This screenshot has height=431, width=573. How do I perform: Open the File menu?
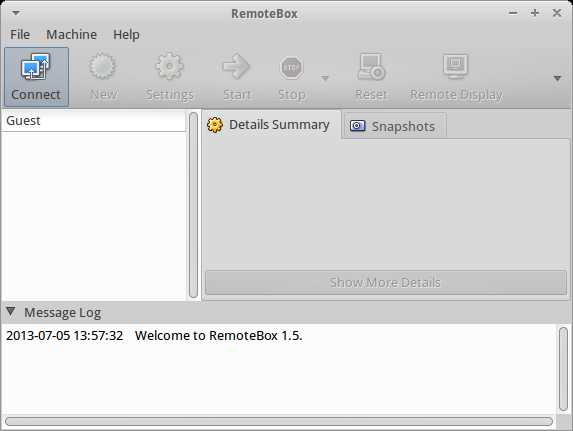tap(20, 34)
